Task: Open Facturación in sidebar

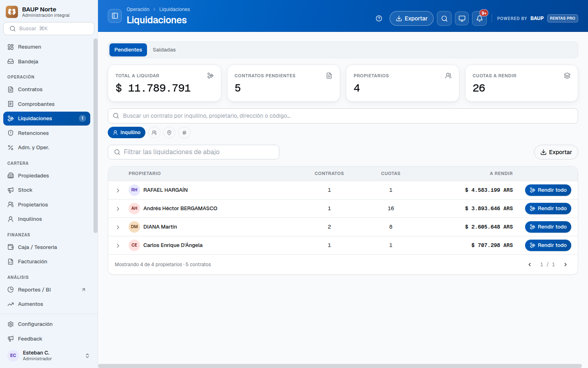Action: point(47,262)
